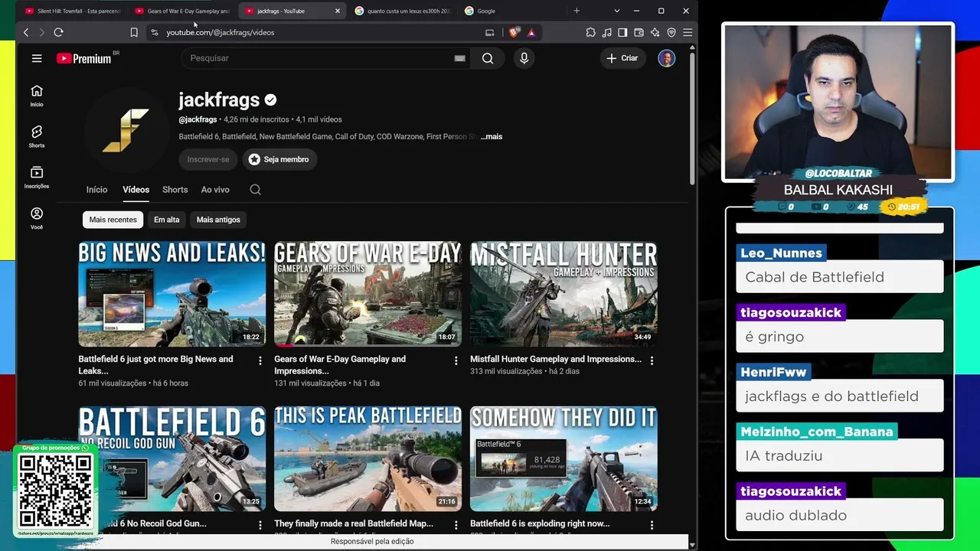The width and height of the screenshot is (980, 551).
Task: Switch to the channel Vídeos tab
Action: [136, 190]
